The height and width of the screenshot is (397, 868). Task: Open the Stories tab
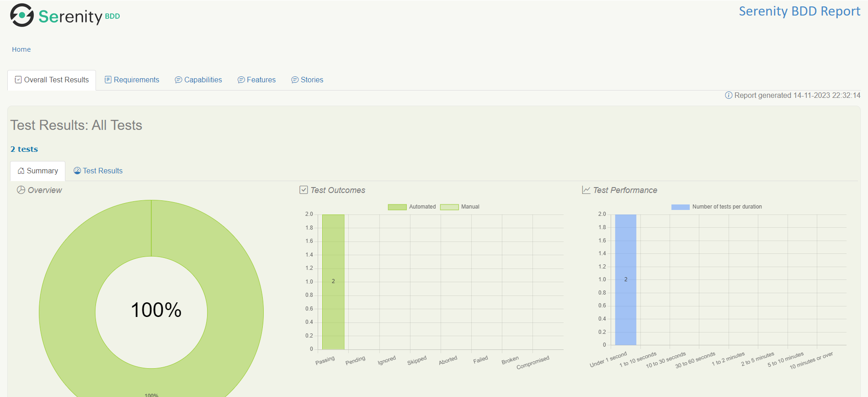click(x=307, y=80)
